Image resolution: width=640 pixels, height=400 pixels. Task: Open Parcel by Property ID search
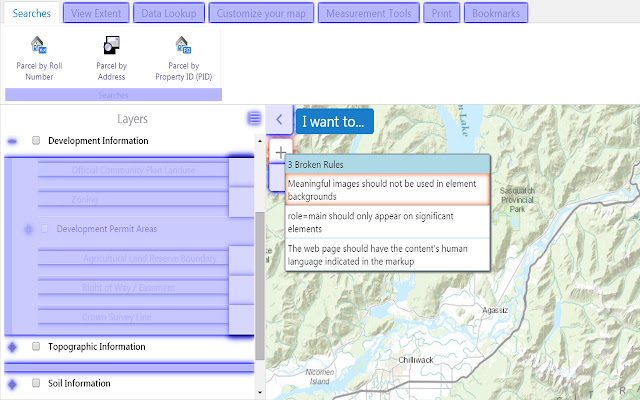point(184,58)
